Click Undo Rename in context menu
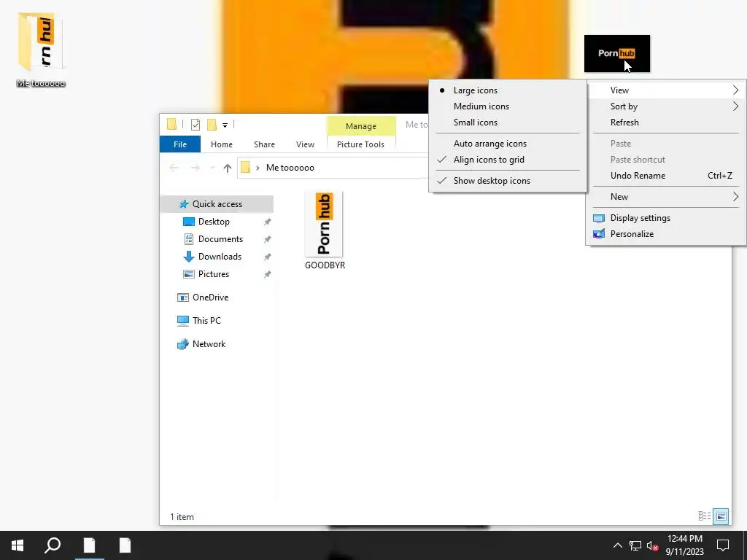 pyautogui.click(x=666, y=176)
